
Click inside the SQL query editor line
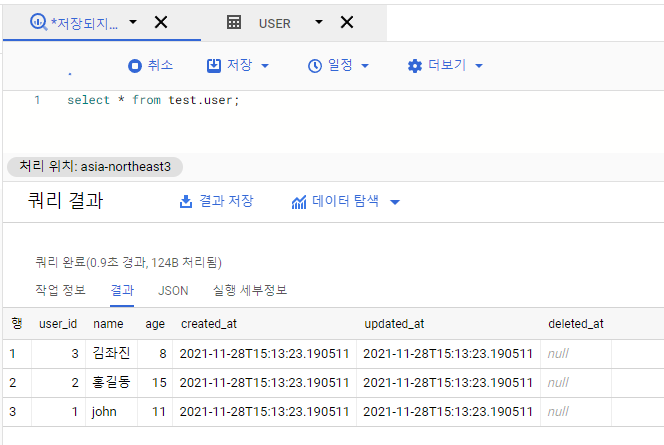[153, 100]
